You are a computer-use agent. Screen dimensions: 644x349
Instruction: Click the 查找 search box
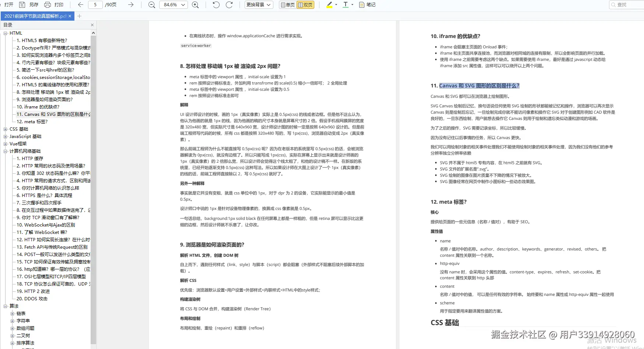point(627,5)
